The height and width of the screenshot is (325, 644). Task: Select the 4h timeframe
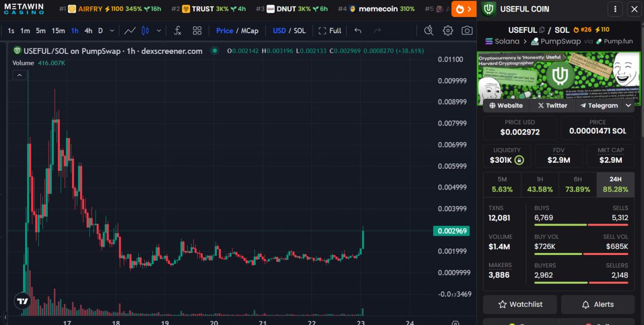[x=89, y=31]
